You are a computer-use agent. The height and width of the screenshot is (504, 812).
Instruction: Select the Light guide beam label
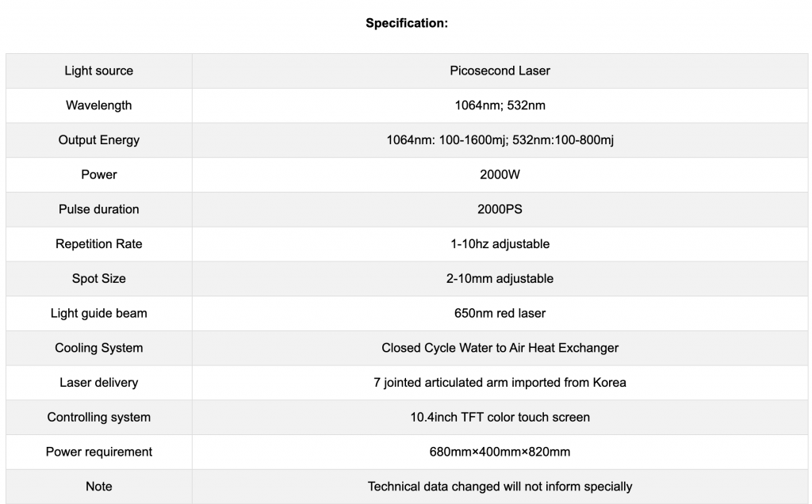click(x=99, y=314)
